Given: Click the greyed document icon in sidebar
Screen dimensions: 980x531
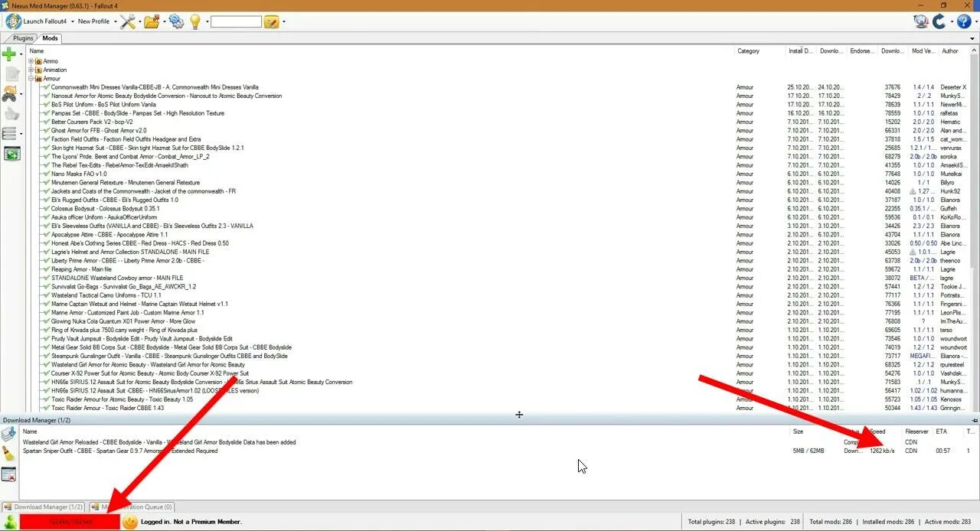Looking at the screenshot, I should pyautogui.click(x=11, y=74).
